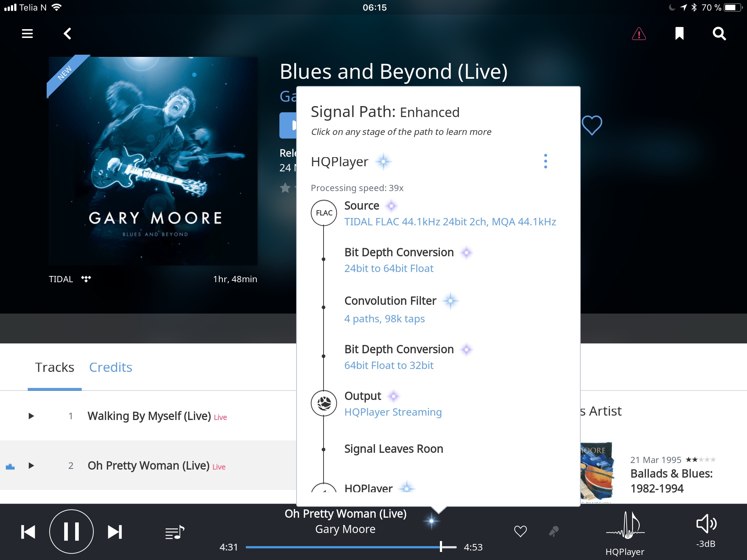Click the signal path star in footer
Viewport: 747px width, 560px height.
coord(431,521)
